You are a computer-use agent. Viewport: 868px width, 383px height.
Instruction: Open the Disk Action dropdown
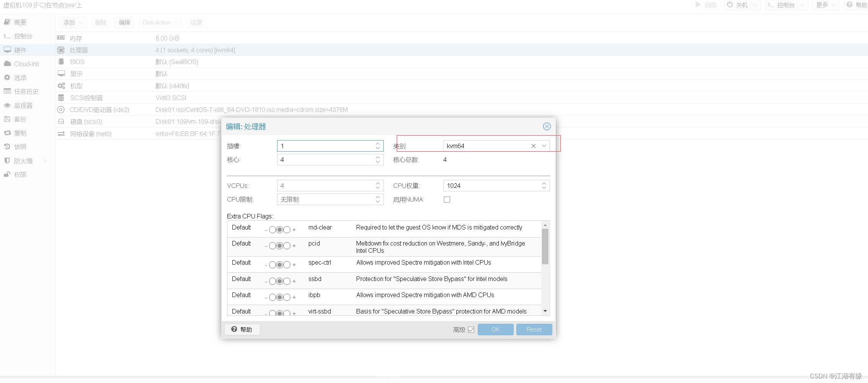point(160,23)
